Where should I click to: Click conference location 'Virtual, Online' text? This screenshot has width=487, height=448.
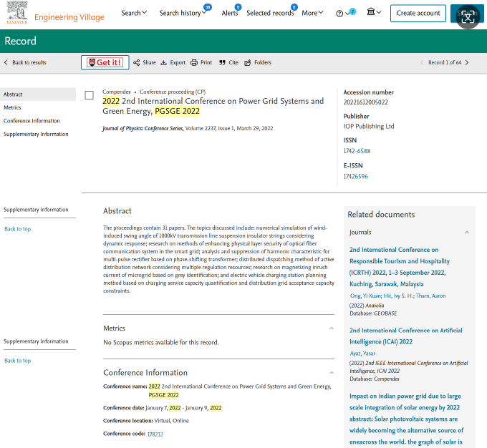pos(171,421)
